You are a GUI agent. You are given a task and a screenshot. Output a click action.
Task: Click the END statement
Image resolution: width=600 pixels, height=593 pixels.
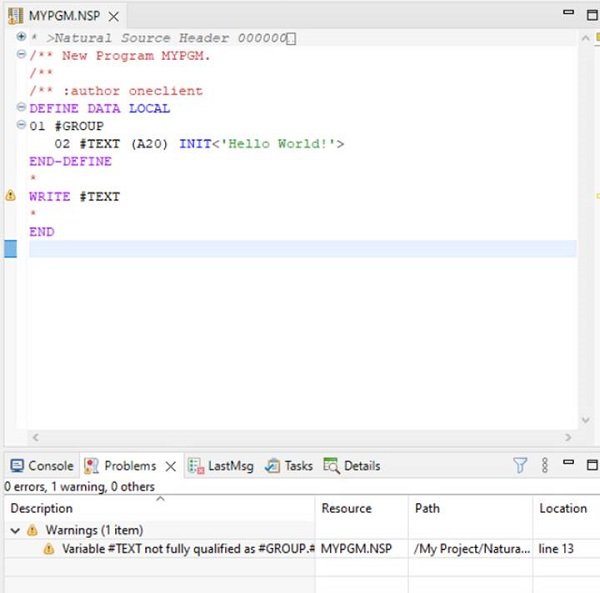[x=42, y=231]
